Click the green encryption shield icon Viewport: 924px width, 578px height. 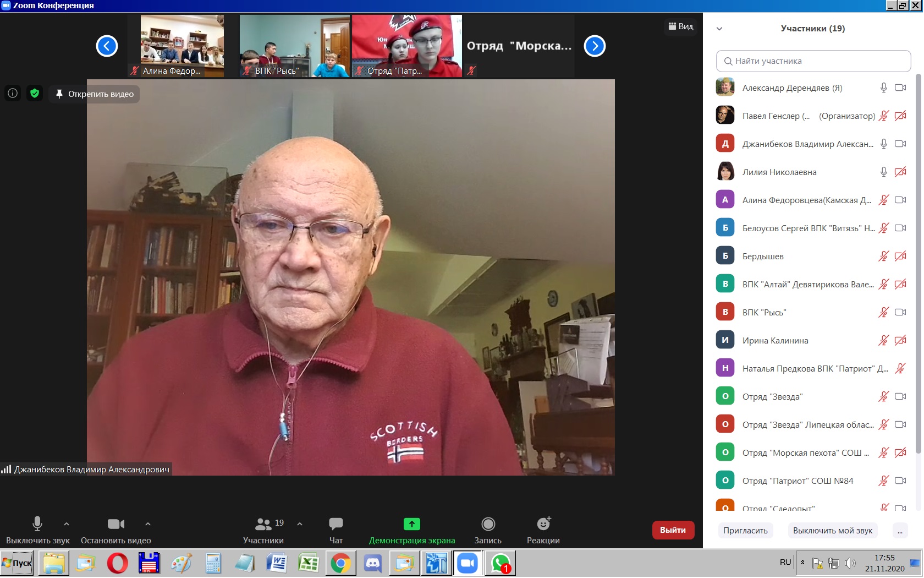click(x=35, y=94)
